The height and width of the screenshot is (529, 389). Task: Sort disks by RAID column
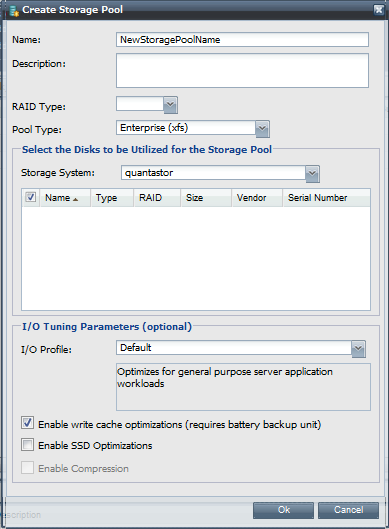[x=157, y=198]
